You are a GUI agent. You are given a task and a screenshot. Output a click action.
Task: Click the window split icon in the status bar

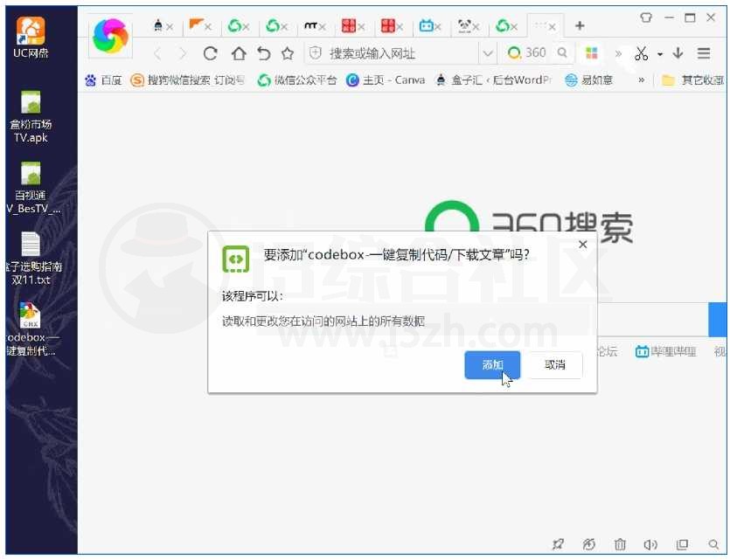click(682, 543)
